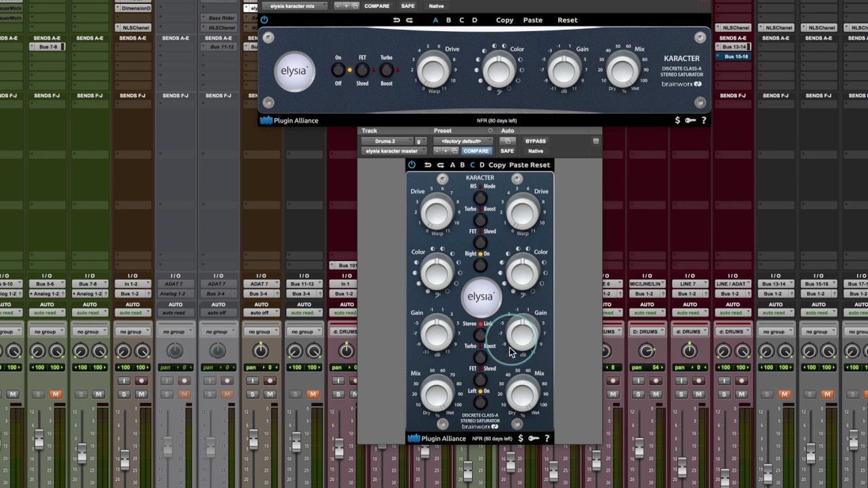Screen dimensions: 868x488
Task: Click Bus 13-14 send slot at top right
Action: click(x=734, y=47)
